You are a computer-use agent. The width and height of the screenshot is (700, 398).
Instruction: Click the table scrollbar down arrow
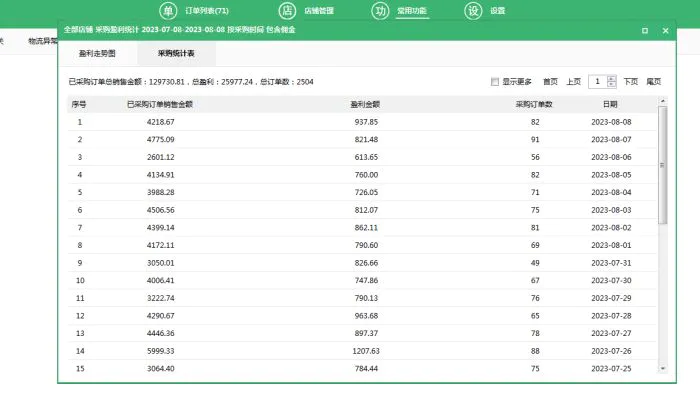pos(662,369)
